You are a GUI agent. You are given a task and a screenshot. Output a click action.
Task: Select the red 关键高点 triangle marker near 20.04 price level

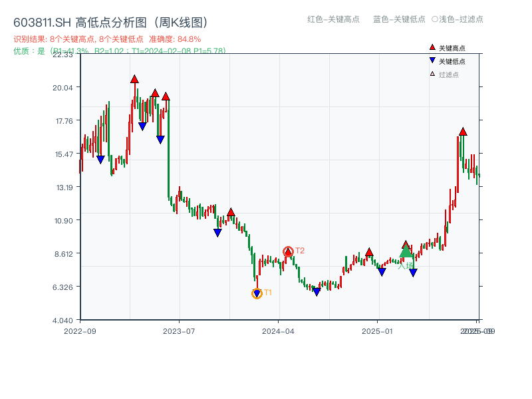click(x=135, y=79)
